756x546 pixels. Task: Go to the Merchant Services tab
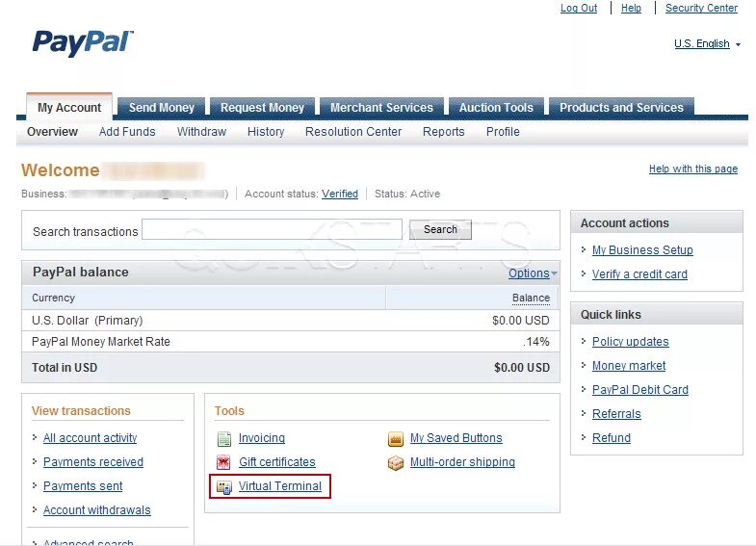pos(382,107)
